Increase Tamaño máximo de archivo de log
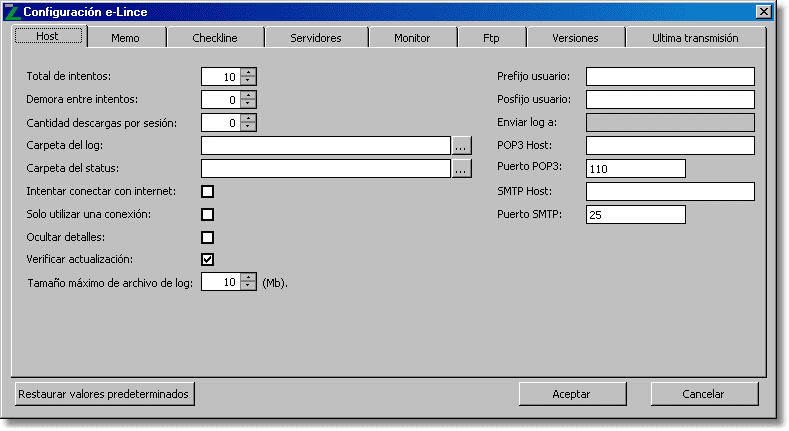 pyautogui.click(x=248, y=278)
